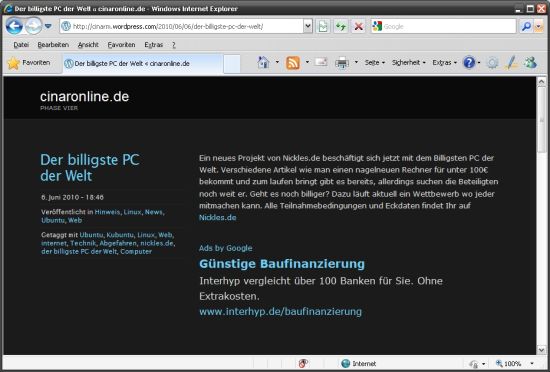Start search with the magnifier button
The height and width of the screenshot is (372, 550).
pyautogui.click(x=526, y=26)
